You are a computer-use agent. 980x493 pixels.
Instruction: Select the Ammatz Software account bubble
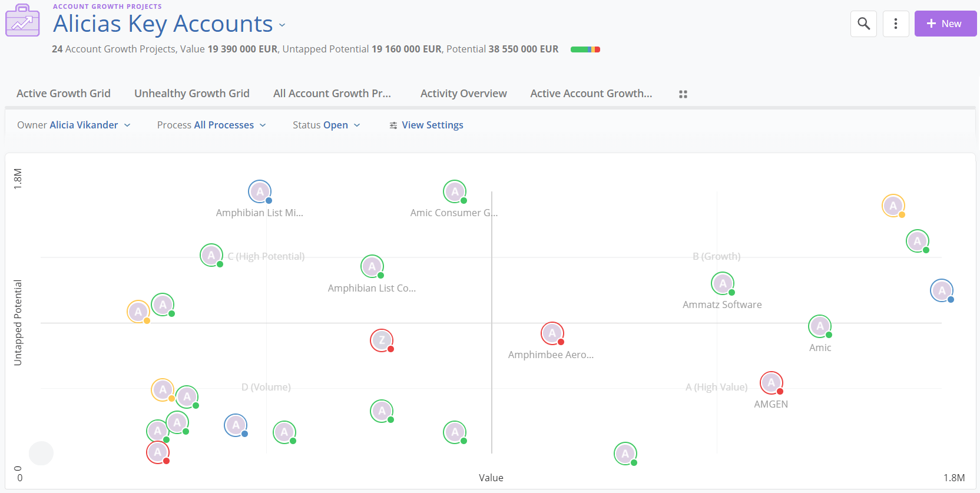pyautogui.click(x=723, y=284)
